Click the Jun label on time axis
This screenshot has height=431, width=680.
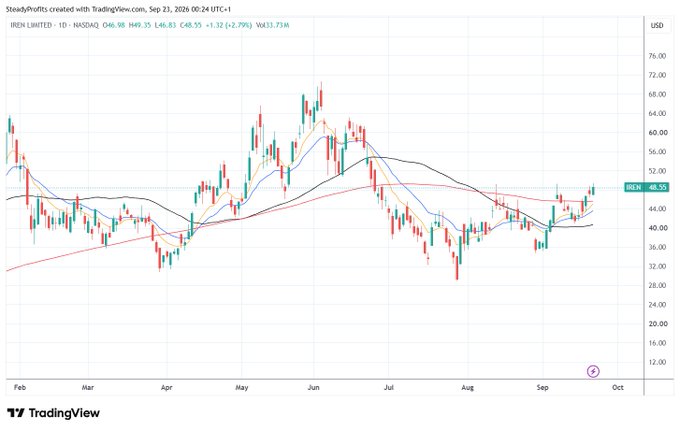click(314, 387)
